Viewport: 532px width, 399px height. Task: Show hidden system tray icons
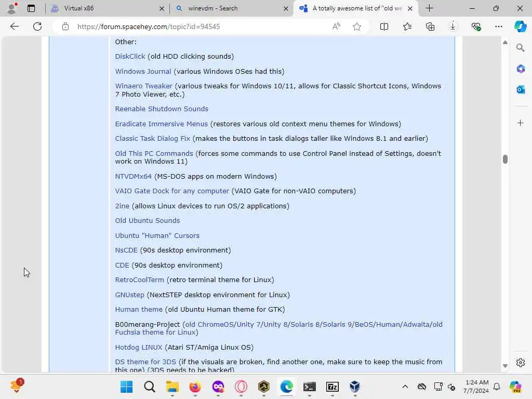405,387
